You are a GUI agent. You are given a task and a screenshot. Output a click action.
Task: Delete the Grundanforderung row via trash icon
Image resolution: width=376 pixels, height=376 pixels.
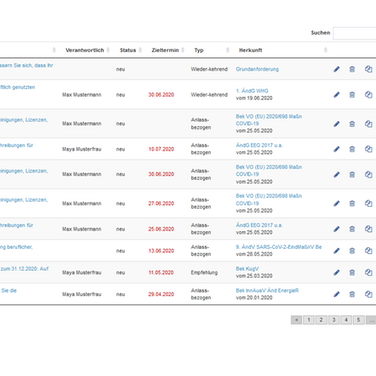pos(352,69)
